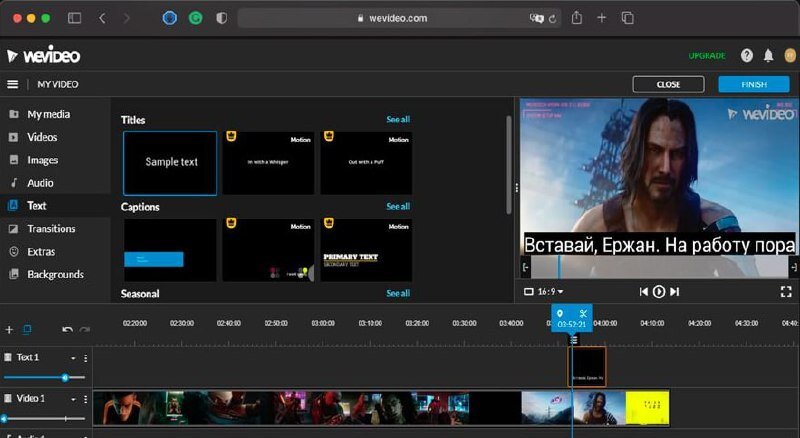Click the 03:00:00 timeline ruler mark

323,323
